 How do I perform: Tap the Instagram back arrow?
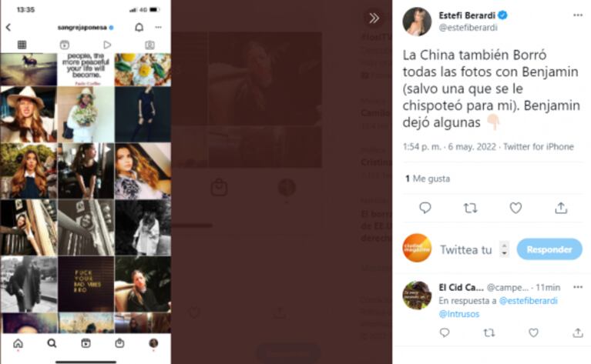pyautogui.click(x=8, y=28)
